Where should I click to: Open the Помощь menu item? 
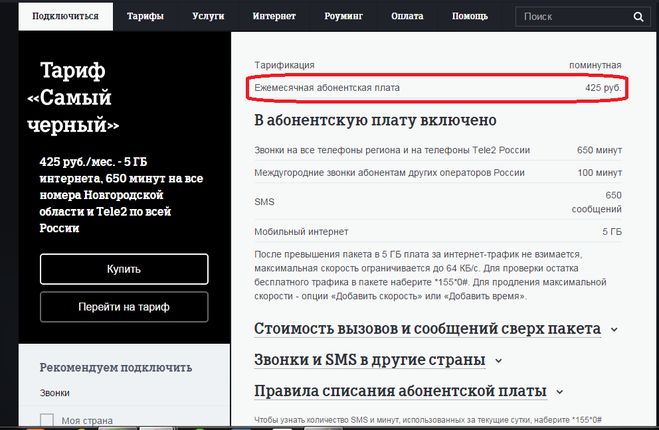[469, 17]
